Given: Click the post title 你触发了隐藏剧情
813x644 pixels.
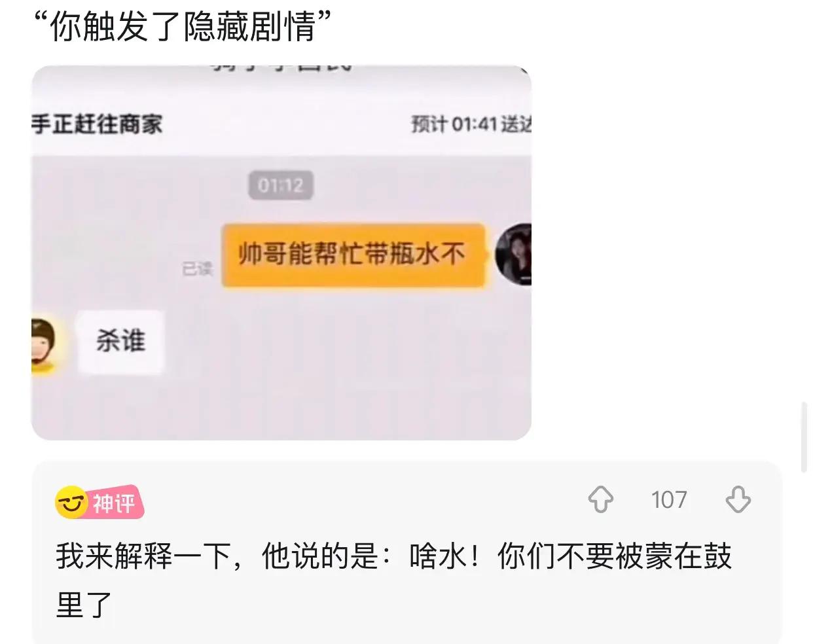Looking at the screenshot, I should click(183, 27).
